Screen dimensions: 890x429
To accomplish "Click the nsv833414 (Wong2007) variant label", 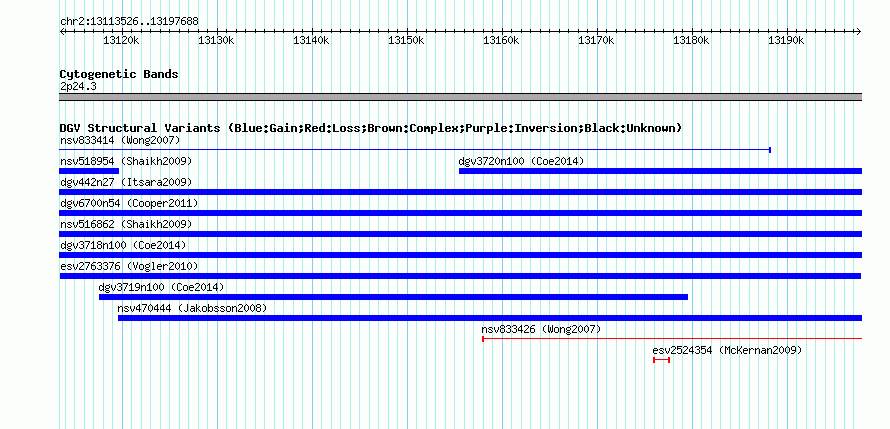I will coord(120,140).
